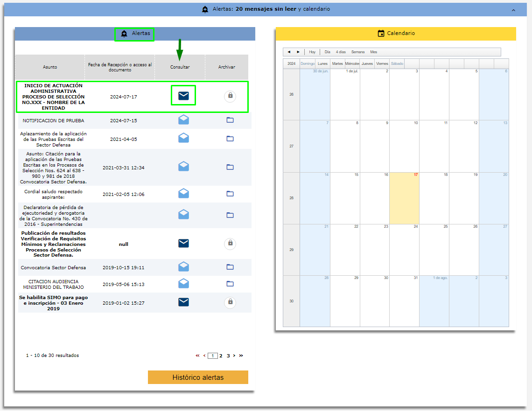Archive NOTIFICACION DE PRUEBA using folder icon
This screenshot has height=419, width=532.
click(230, 120)
